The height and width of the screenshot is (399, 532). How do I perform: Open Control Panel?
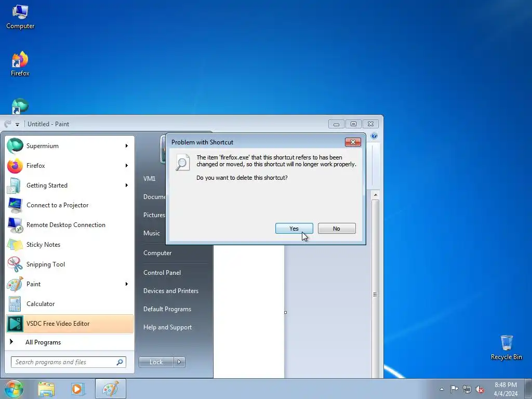[162, 272]
